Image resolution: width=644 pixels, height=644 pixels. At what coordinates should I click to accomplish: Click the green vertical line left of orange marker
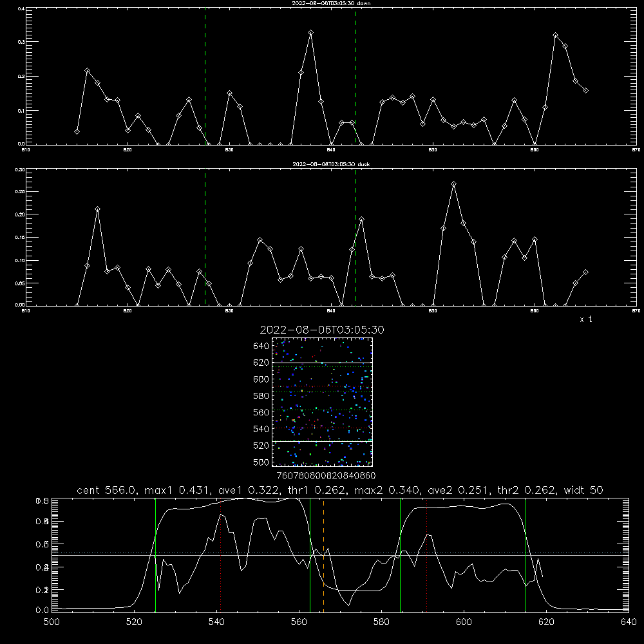[310, 555]
